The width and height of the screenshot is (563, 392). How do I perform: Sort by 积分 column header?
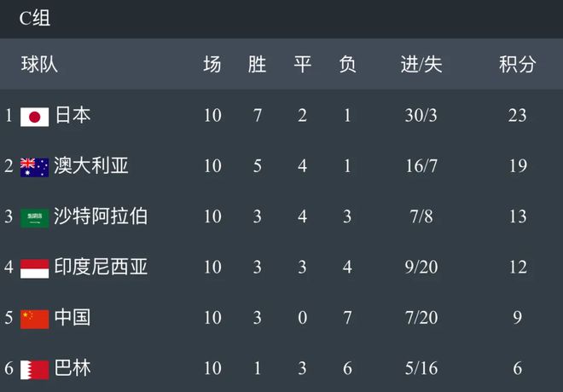click(517, 65)
